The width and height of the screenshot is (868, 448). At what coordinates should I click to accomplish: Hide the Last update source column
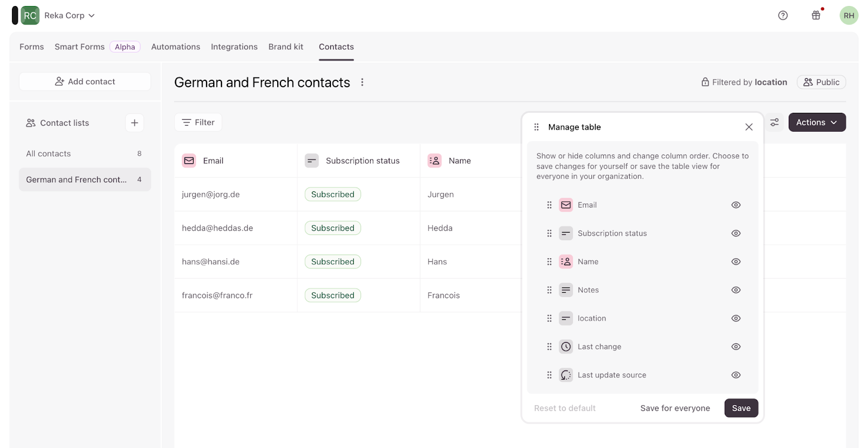736,375
